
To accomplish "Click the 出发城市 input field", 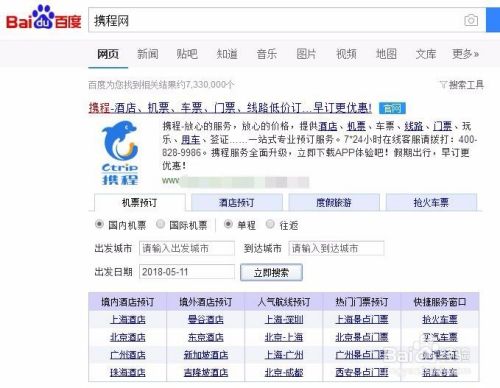I will pos(187,248).
